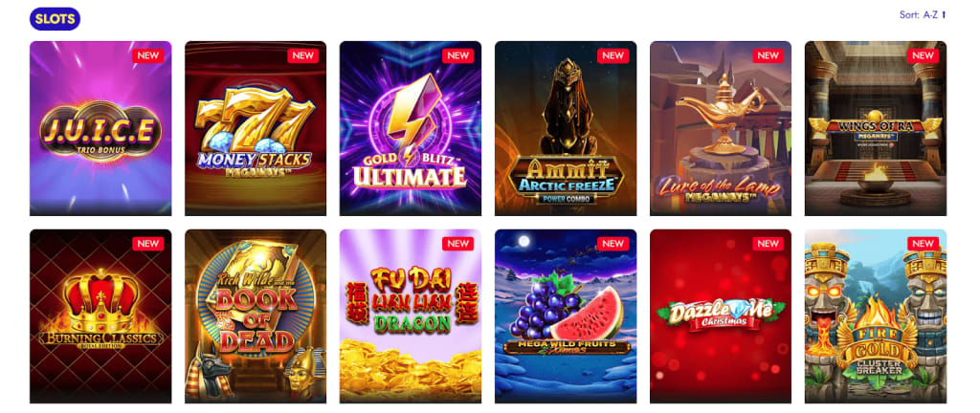This screenshot has height=413, width=980.
Task: Toggle sort direction arrow next to A-Z
Action: point(944,15)
